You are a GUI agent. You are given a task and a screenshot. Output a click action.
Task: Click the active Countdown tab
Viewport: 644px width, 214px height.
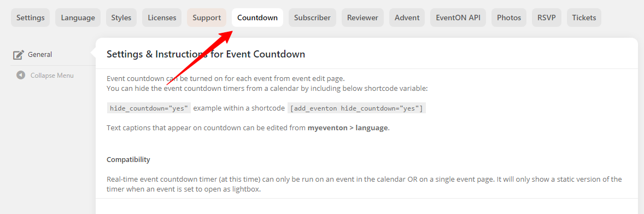(x=257, y=18)
